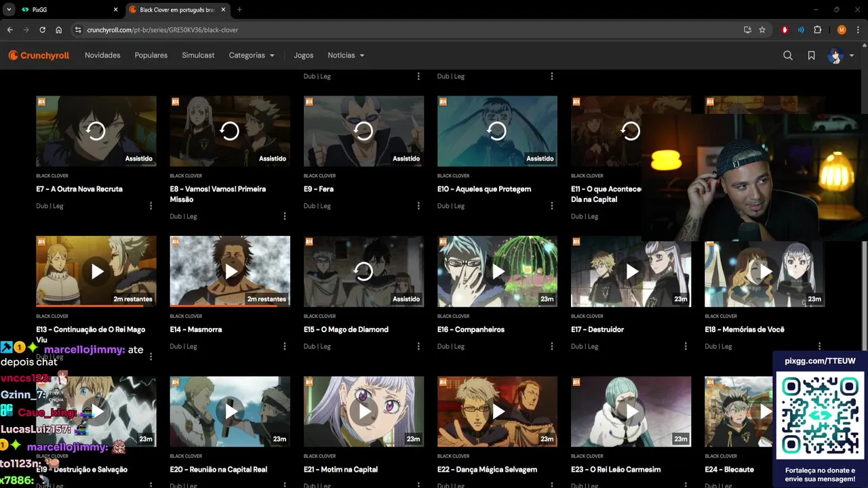Play episode E17 Destruidor thumbnail
Screen dimensions: 868x488
click(631, 271)
